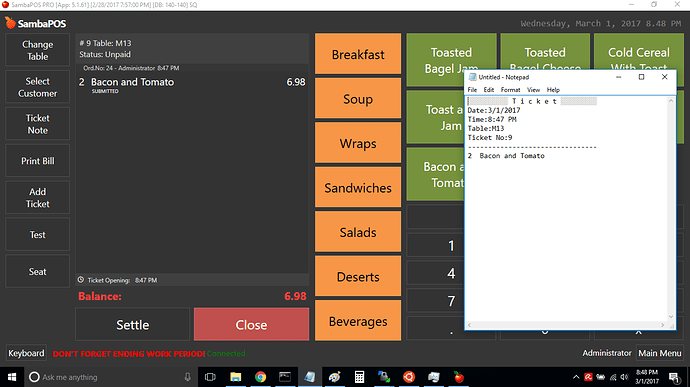Select the Sandwiches category
The image size is (690, 387).
(x=358, y=188)
